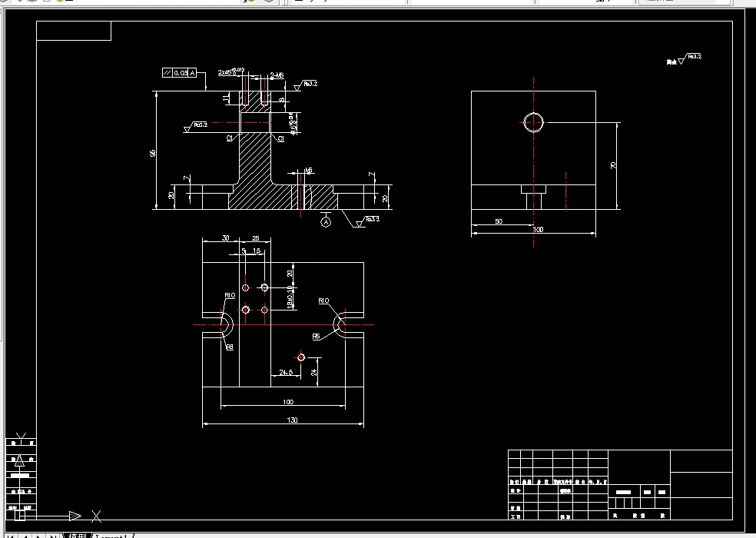This screenshot has width=756, height=538.
Task: Select the 15 dimension in bottom view
Action: click(x=257, y=251)
